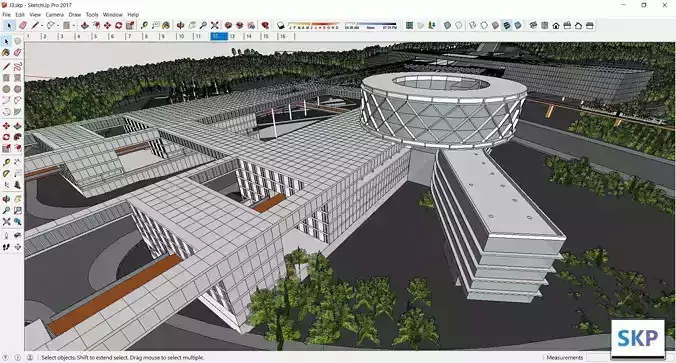
Task: Enable Shaded face style
Action: pyautogui.click(x=495, y=26)
